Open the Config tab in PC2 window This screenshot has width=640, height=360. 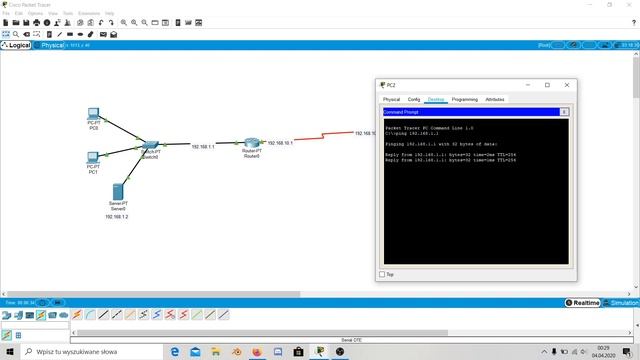414,100
